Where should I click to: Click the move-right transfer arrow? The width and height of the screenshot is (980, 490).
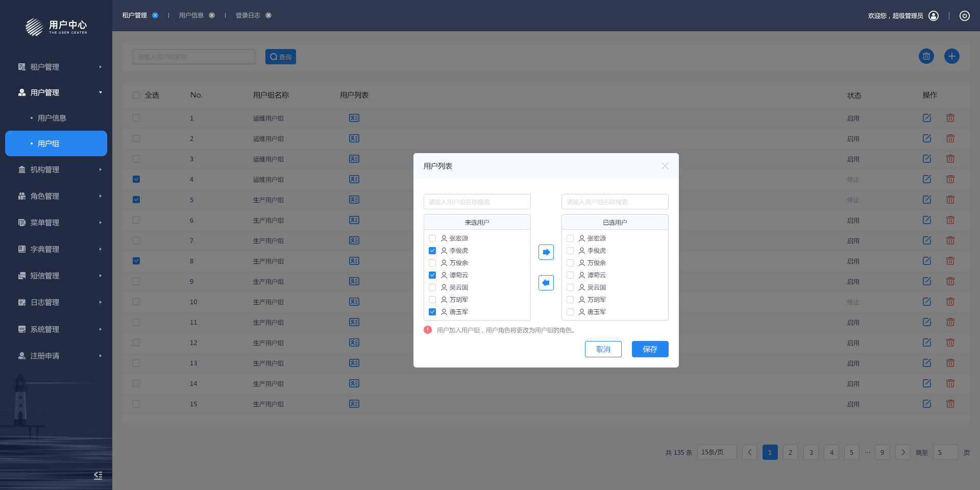(546, 252)
